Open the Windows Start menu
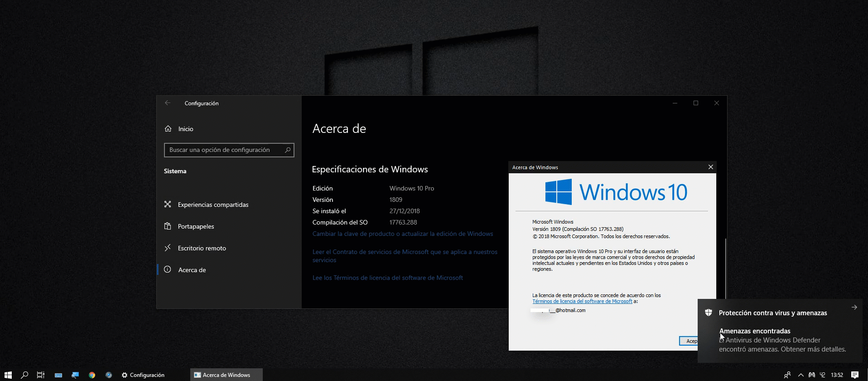Viewport: 868px width, 381px height. pos(8,375)
